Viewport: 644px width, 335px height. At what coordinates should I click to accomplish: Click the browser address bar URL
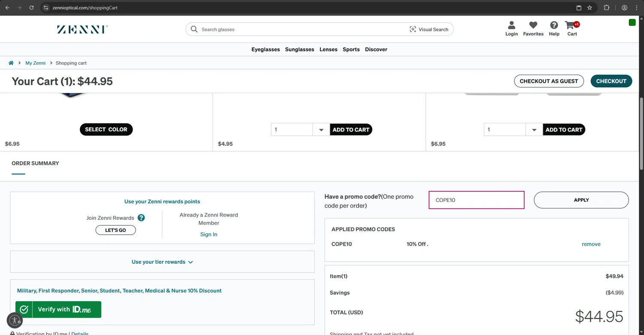(x=85, y=8)
